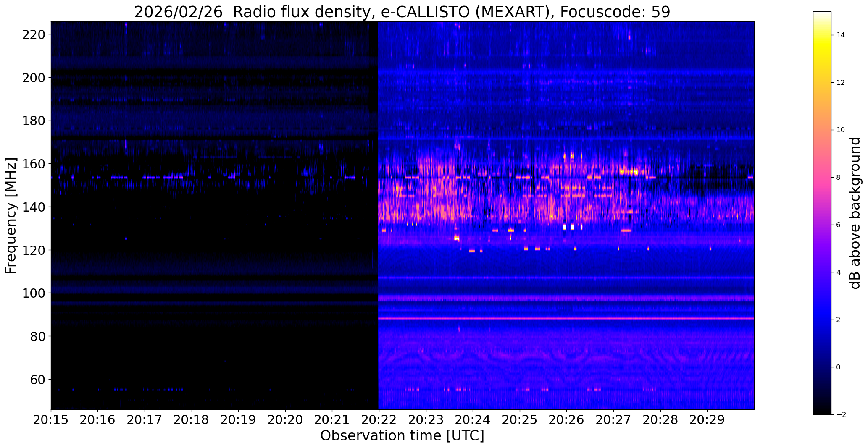Click the colorbar gradient scale

(x=822, y=213)
